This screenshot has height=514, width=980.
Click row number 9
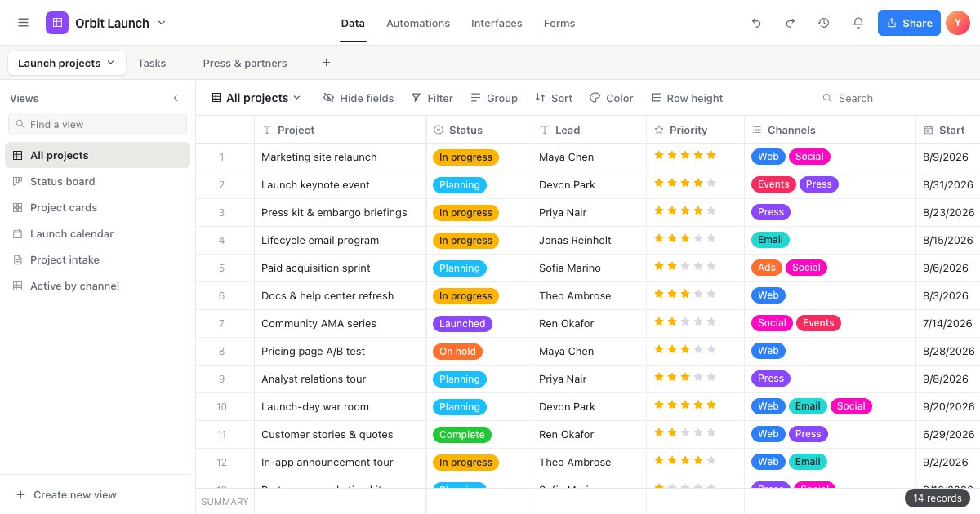pyautogui.click(x=221, y=379)
